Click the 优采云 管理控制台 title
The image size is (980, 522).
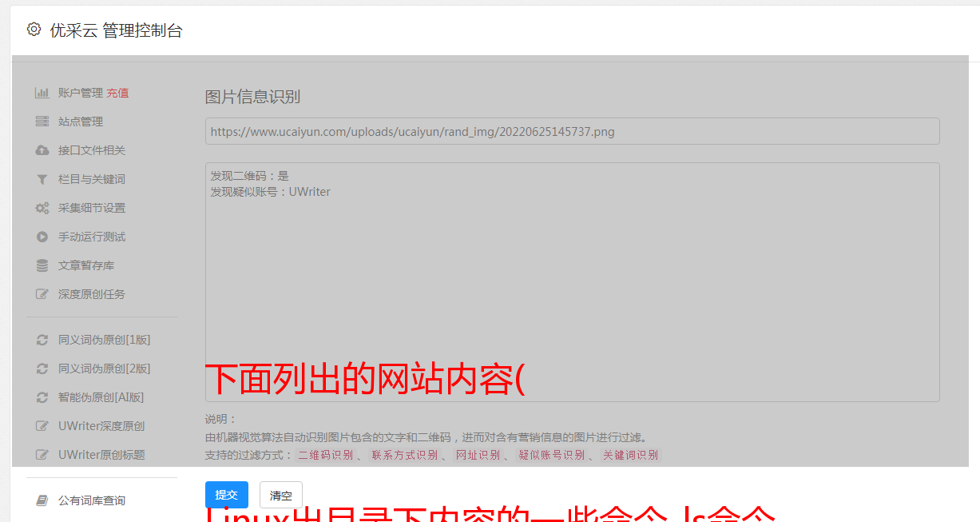pyautogui.click(x=116, y=30)
